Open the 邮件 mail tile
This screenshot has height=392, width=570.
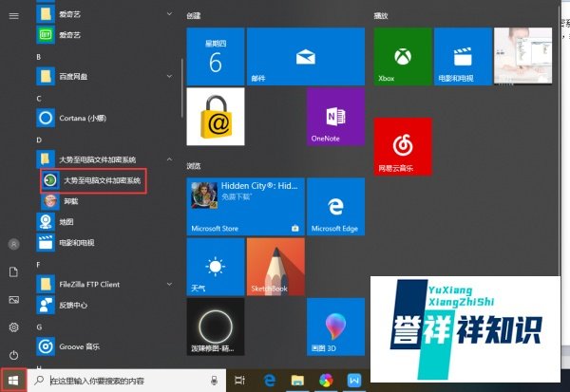(306, 56)
